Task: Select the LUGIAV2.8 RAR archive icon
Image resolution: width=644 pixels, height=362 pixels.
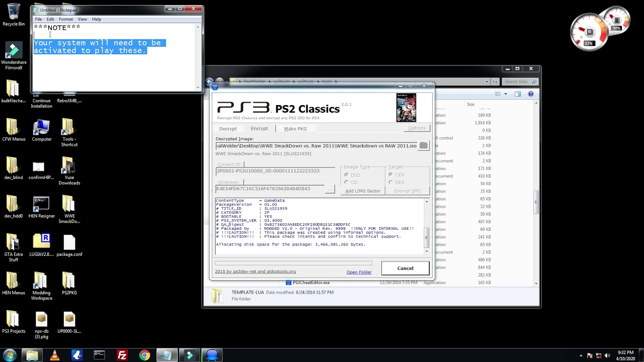Action: tap(42, 245)
